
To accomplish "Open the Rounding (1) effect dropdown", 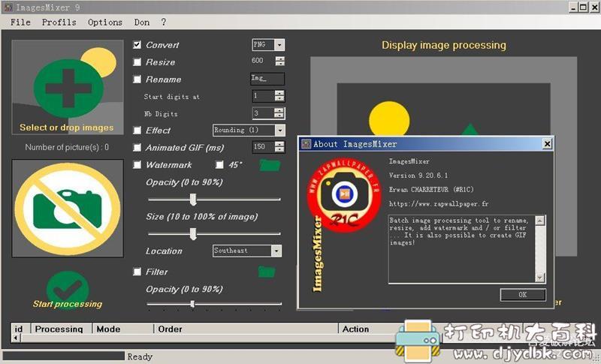I will pyautogui.click(x=279, y=130).
